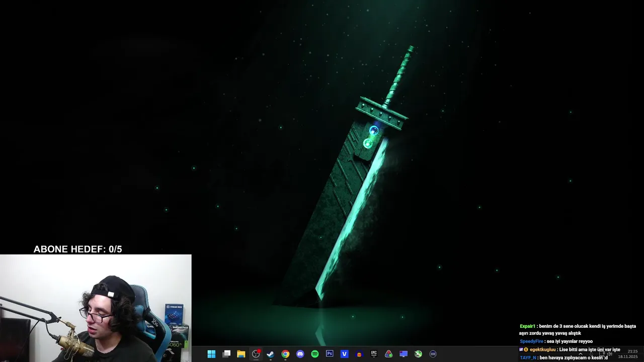644x362 pixels.
Task: Open the OBS Studio taskbar icon
Action: tap(256, 354)
